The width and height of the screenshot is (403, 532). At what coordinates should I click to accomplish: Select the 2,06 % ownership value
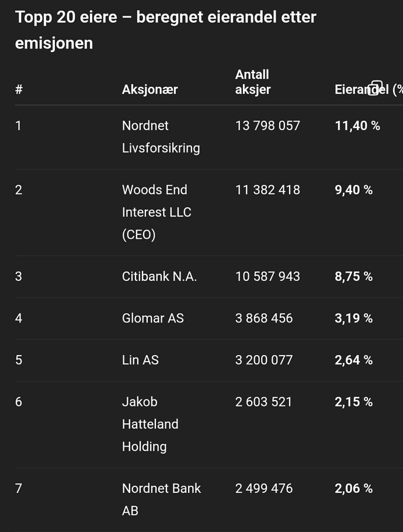353,488
